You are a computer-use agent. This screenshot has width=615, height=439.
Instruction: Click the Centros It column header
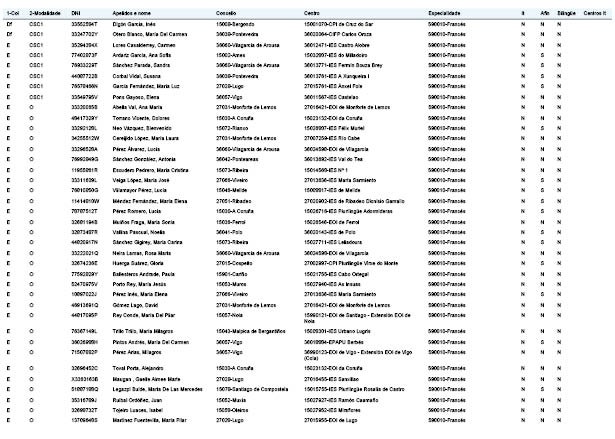click(x=595, y=13)
